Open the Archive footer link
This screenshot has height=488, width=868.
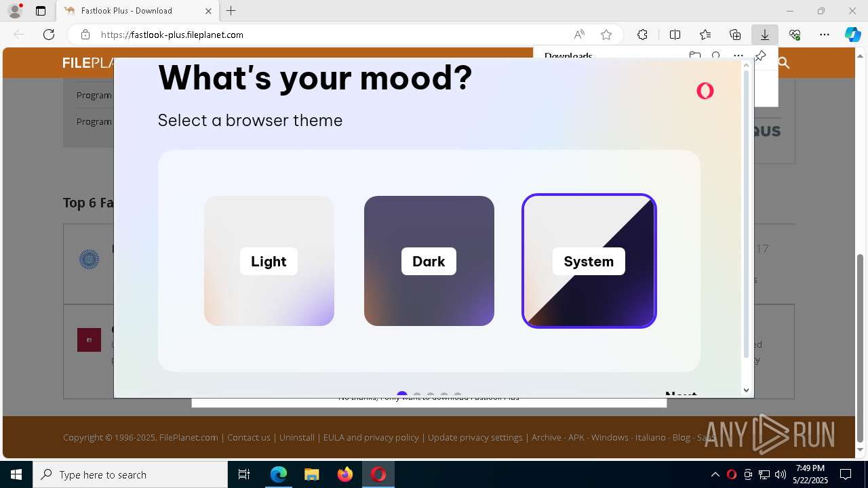point(547,437)
